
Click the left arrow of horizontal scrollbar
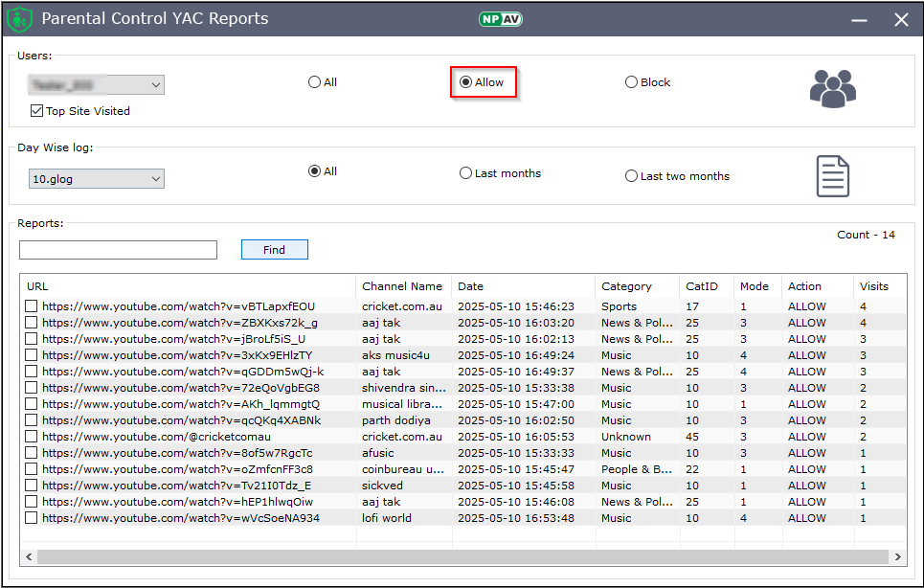click(x=29, y=556)
